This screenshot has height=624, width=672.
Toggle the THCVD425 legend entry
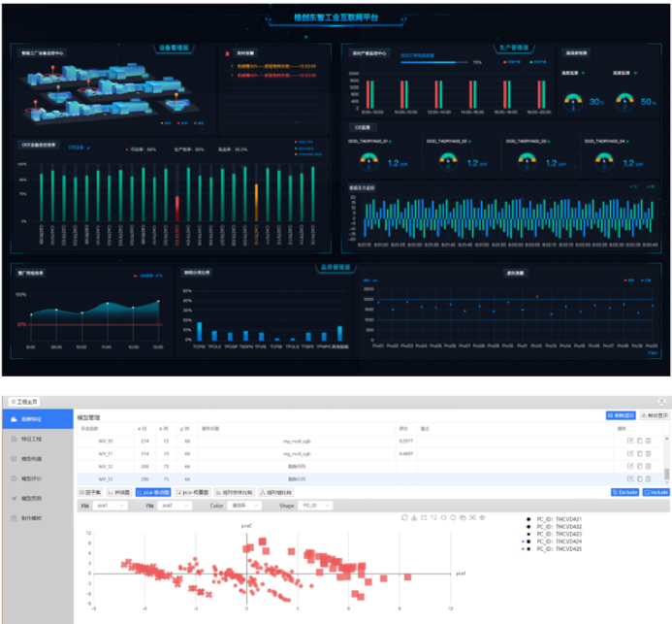(562, 549)
